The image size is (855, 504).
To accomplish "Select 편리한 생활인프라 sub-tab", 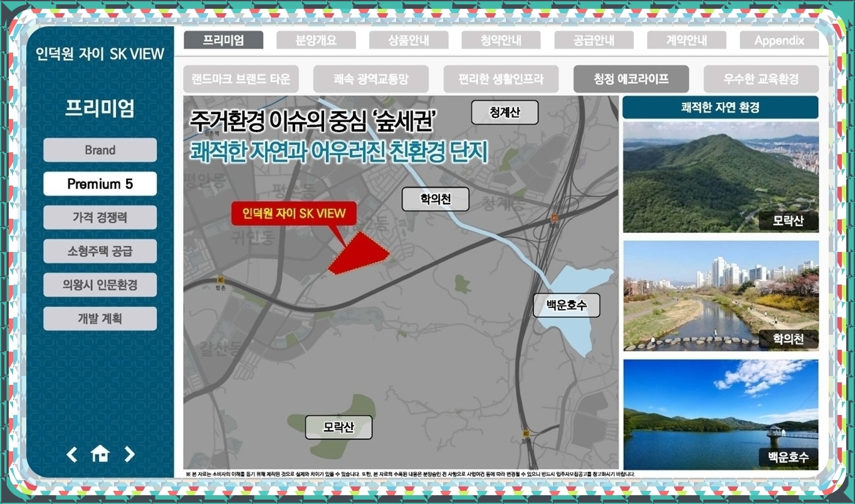I will 501,79.
